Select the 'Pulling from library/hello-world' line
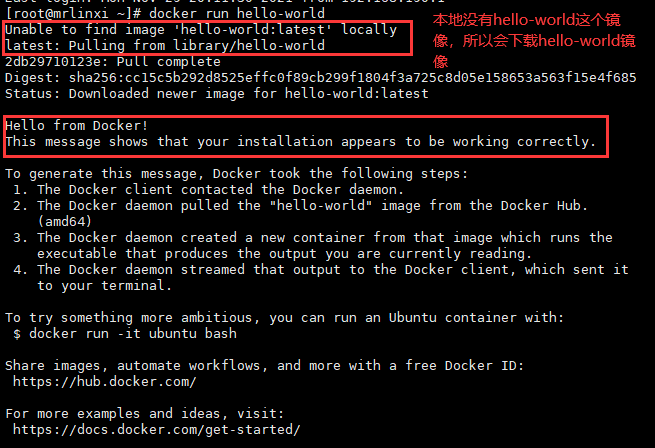This screenshot has height=448, width=655. 165,45
